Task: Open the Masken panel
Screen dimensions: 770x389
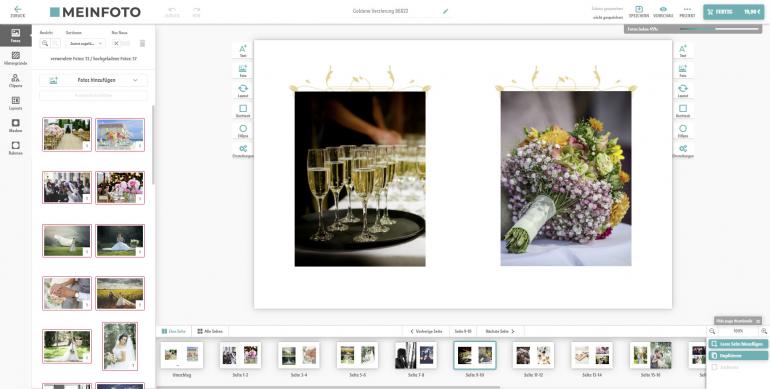Action: 15,126
